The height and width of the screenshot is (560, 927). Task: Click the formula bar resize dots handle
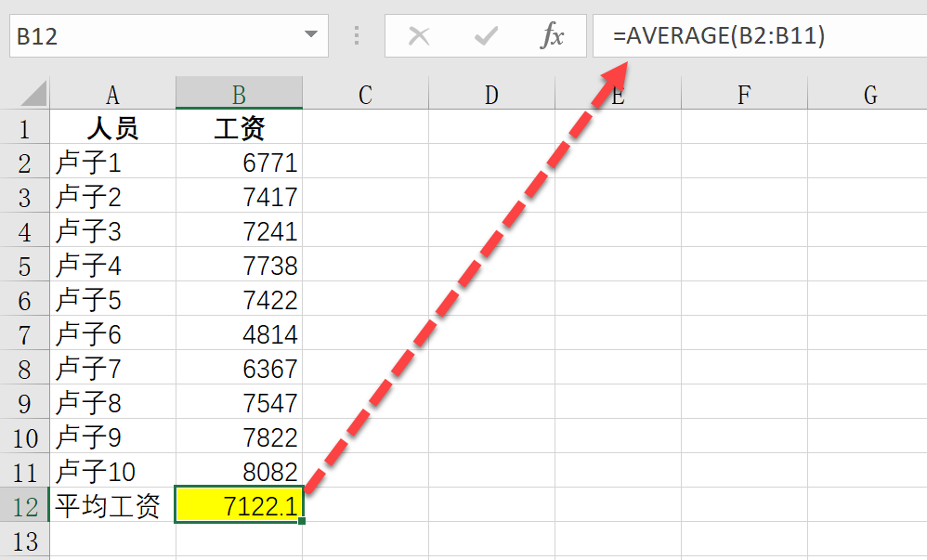(357, 36)
